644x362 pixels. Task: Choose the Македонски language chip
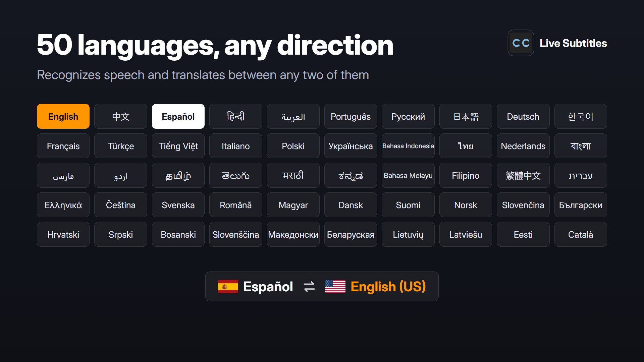tap(293, 234)
